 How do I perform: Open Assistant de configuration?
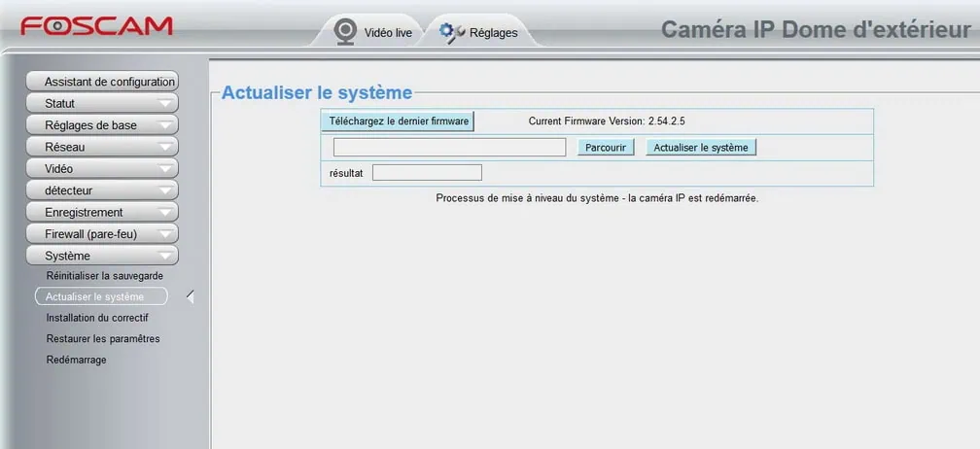click(x=102, y=82)
